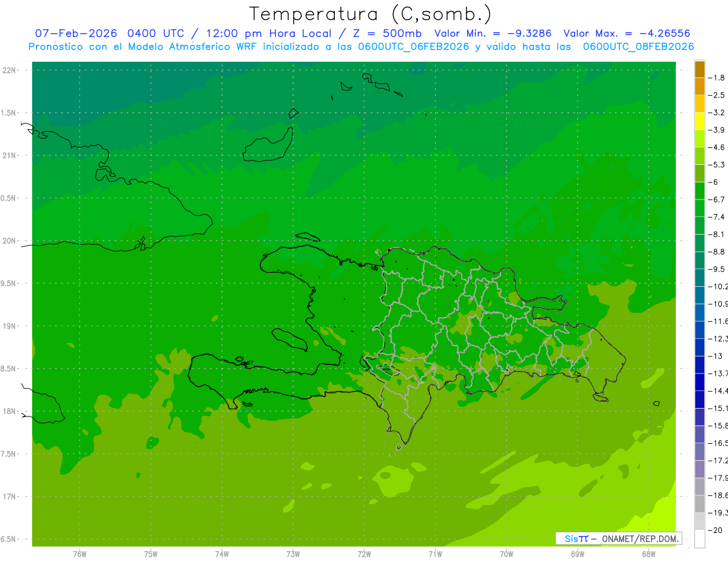Click the blue swatch between -11.6 and -12.3
728x562 pixels.
(699, 330)
